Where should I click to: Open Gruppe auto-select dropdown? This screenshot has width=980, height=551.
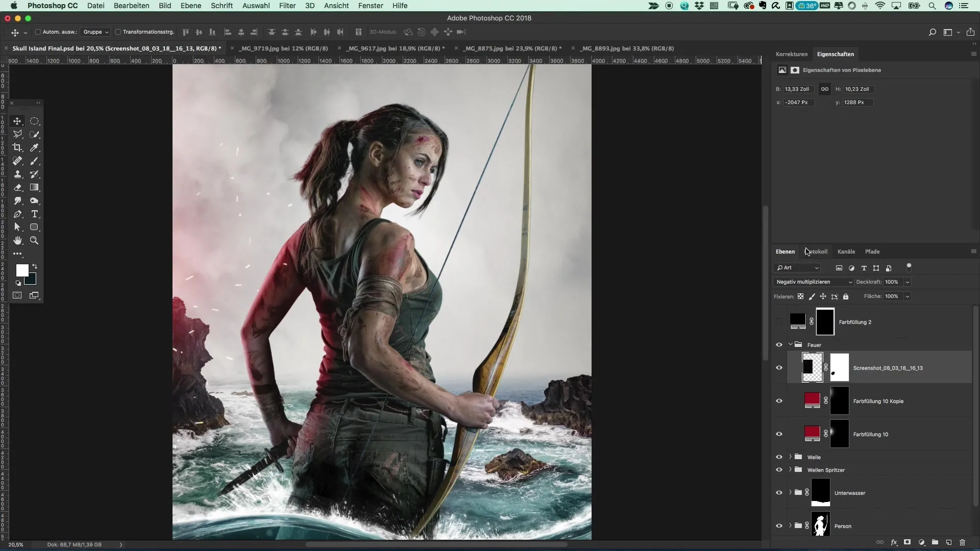coord(96,32)
